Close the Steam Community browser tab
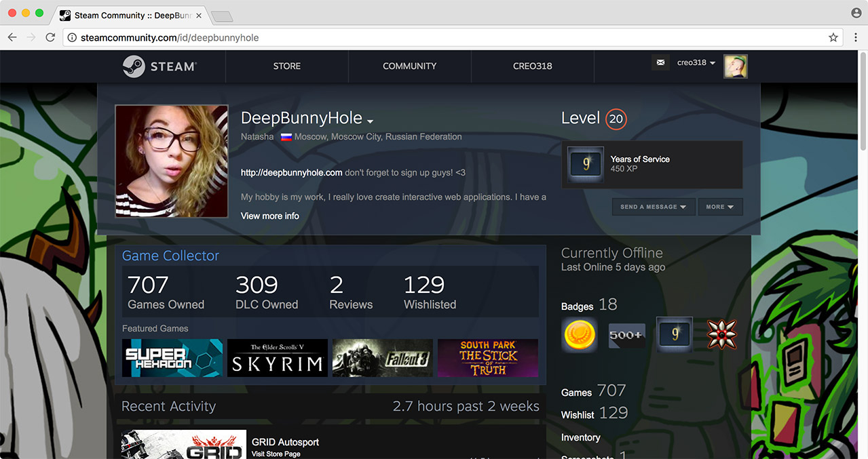 coord(199,16)
